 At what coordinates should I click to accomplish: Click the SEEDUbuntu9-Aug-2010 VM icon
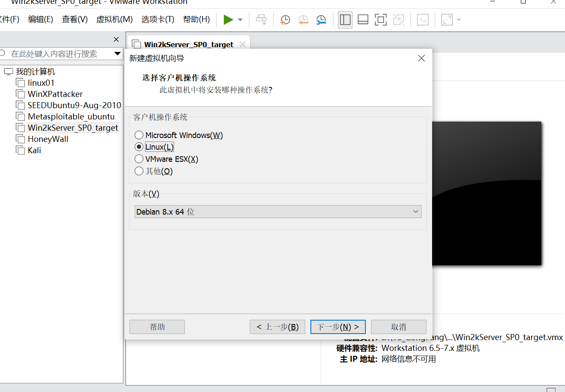pyautogui.click(x=20, y=105)
